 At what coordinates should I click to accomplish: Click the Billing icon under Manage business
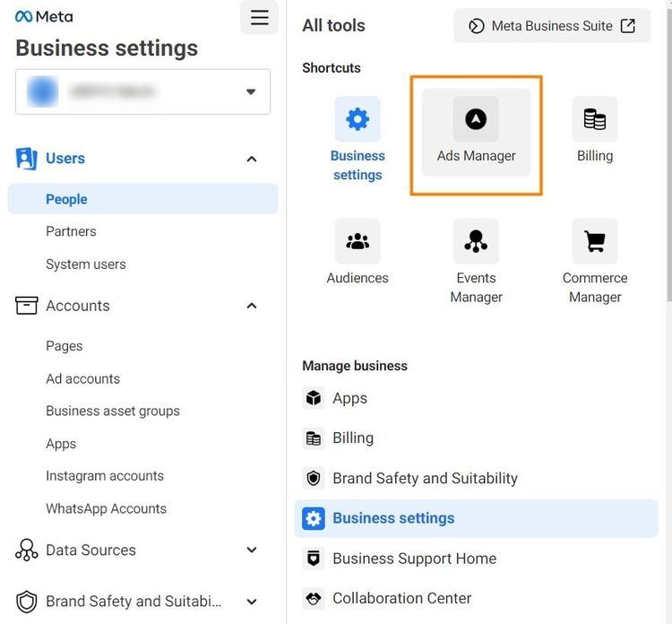(x=314, y=438)
